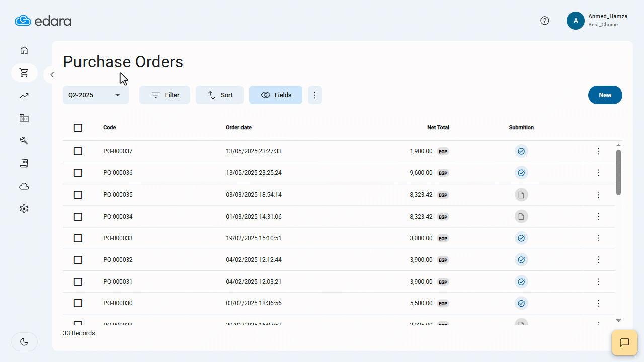The image size is (644, 362).
Task: Click submitted status icon for PO-000037
Action: pos(521,151)
